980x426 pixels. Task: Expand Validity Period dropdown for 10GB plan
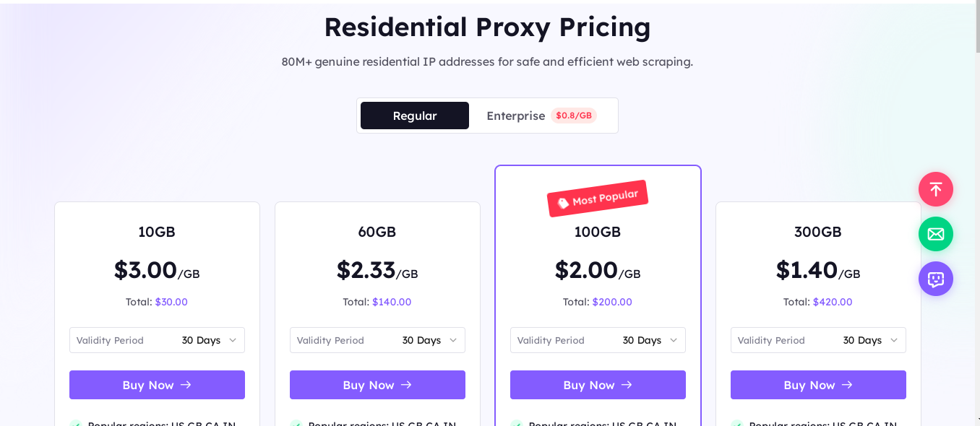point(157,340)
